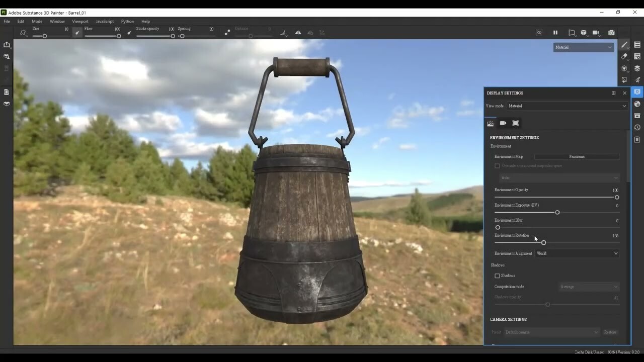Click the Panorama environment map button
This screenshot has height=362, width=644.
pos(577,156)
